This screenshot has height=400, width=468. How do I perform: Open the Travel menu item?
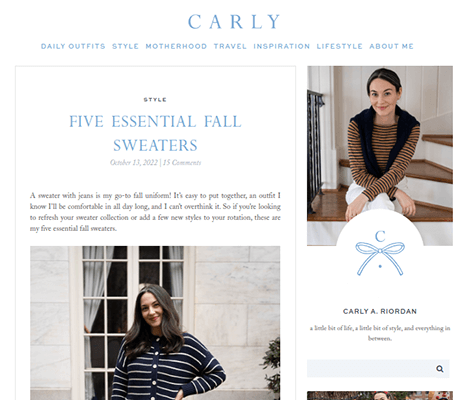[x=230, y=46]
